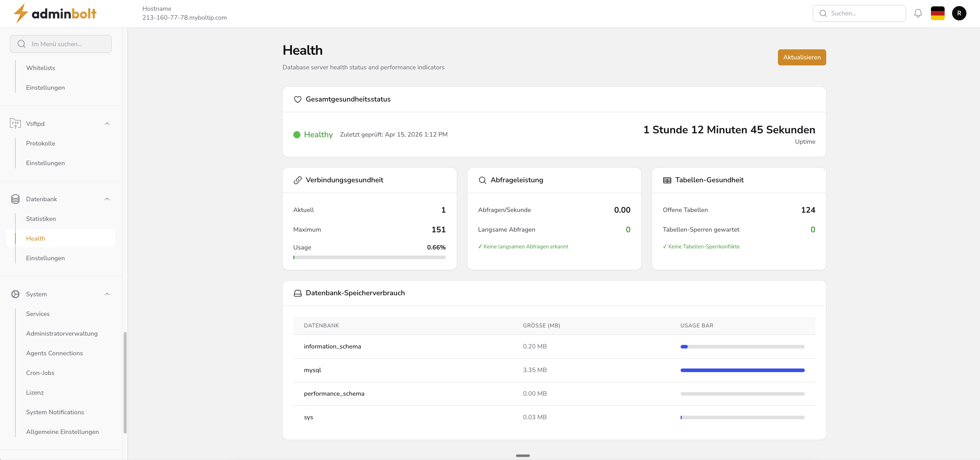The image size is (980, 460).
Task: Open the user avatar R menu
Action: pos(959,13)
